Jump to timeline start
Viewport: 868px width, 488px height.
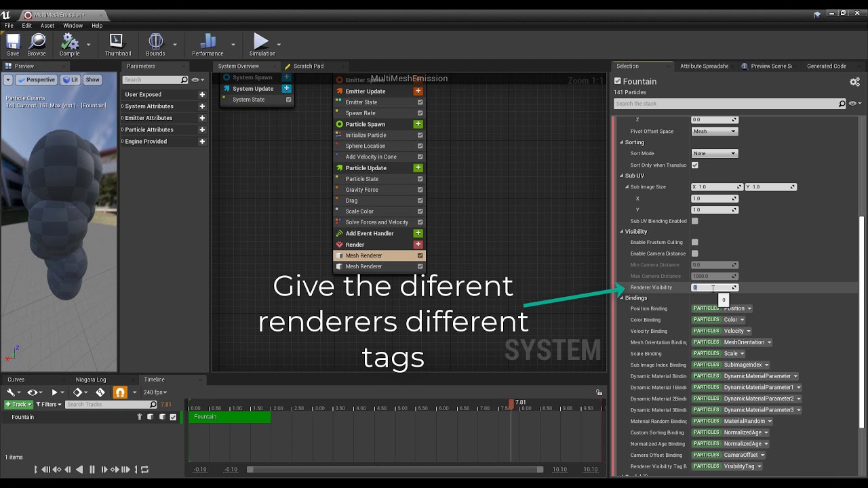36,469
